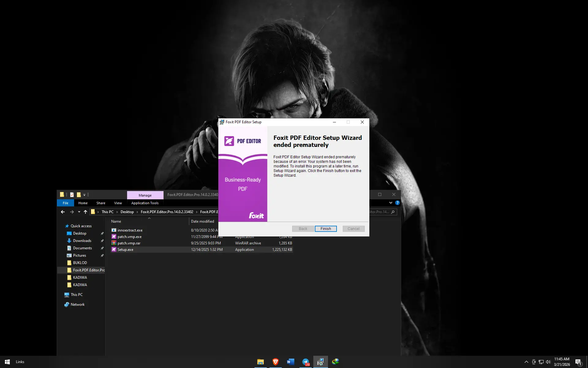Click the Finish button in setup wizard
This screenshot has width=588, height=368.
pyautogui.click(x=326, y=229)
